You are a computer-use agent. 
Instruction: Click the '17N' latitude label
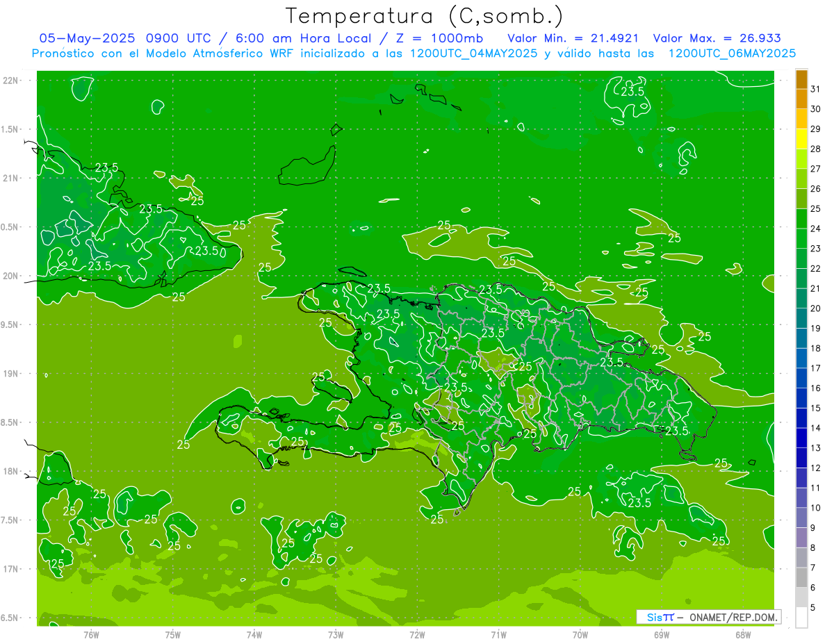pos(10,569)
